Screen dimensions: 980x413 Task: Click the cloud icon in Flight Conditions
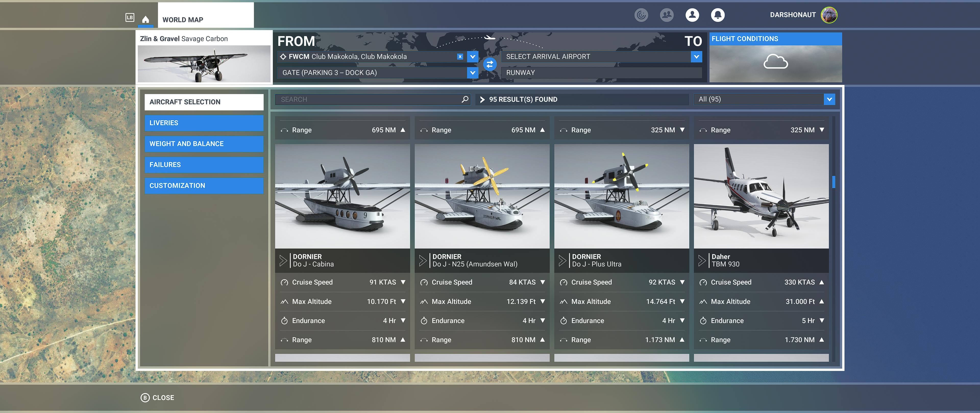tap(775, 61)
